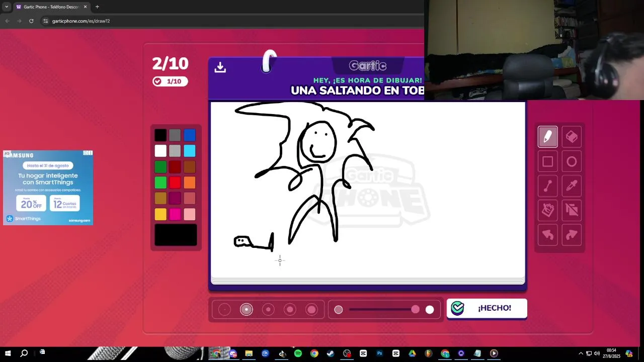The height and width of the screenshot is (362, 644).
Task: Pick the hot pink color swatch
Action: (x=175, y=214)
